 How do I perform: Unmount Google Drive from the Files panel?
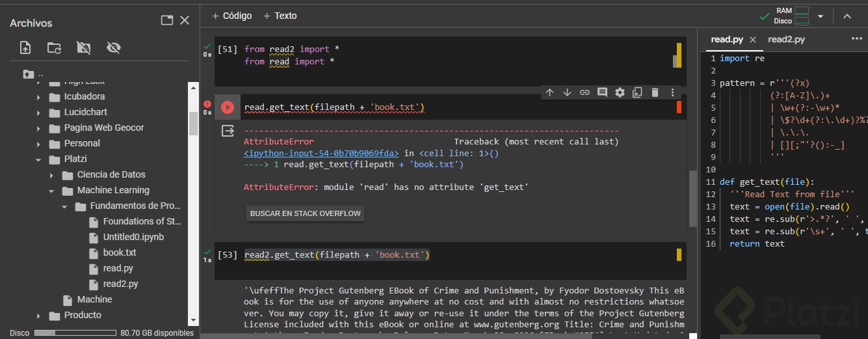point(83,47)
